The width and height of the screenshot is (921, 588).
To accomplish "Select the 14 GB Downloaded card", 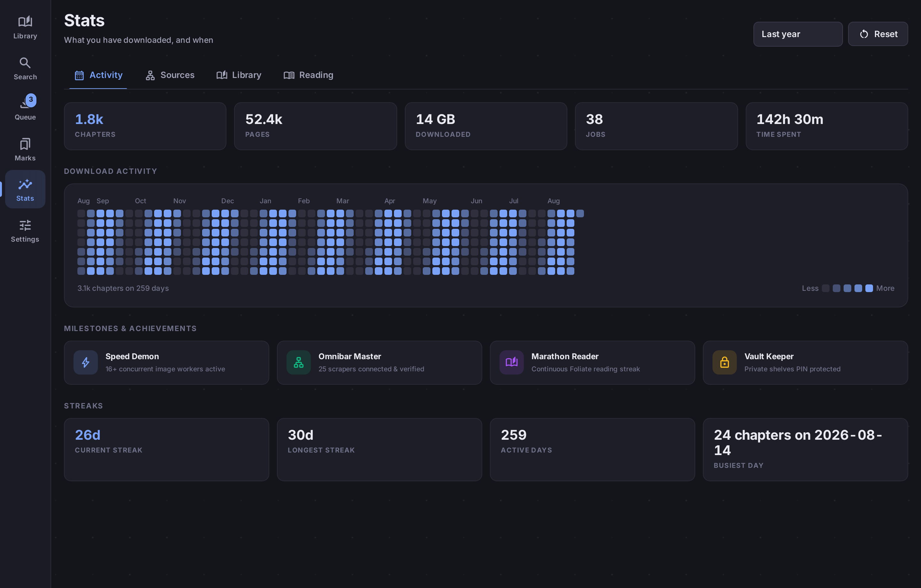I will tap(486, 126).
